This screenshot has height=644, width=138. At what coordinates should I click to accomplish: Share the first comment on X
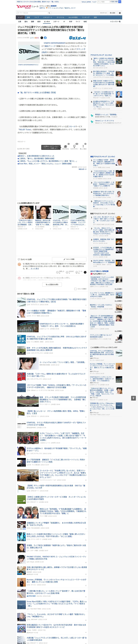click(x=85, y=272)
